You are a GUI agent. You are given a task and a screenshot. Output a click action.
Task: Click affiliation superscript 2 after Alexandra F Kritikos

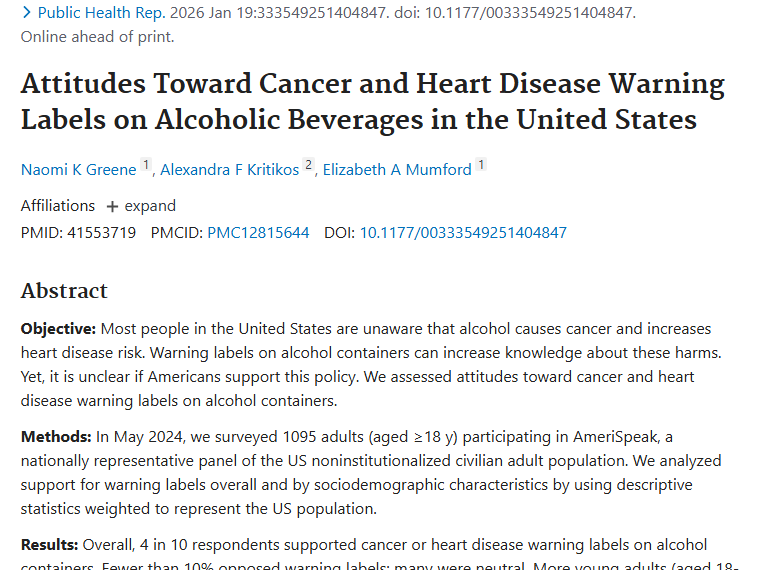click(309, 166)
